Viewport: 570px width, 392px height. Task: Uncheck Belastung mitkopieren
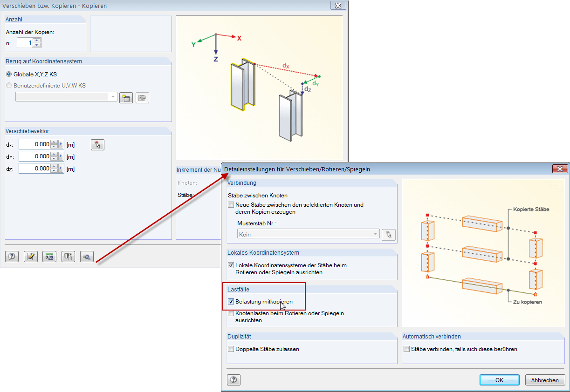(231, 302)
